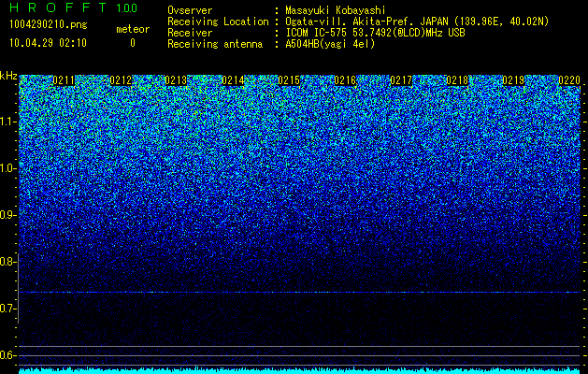
Task: Click the 0216 time marker
Action: 345,80
